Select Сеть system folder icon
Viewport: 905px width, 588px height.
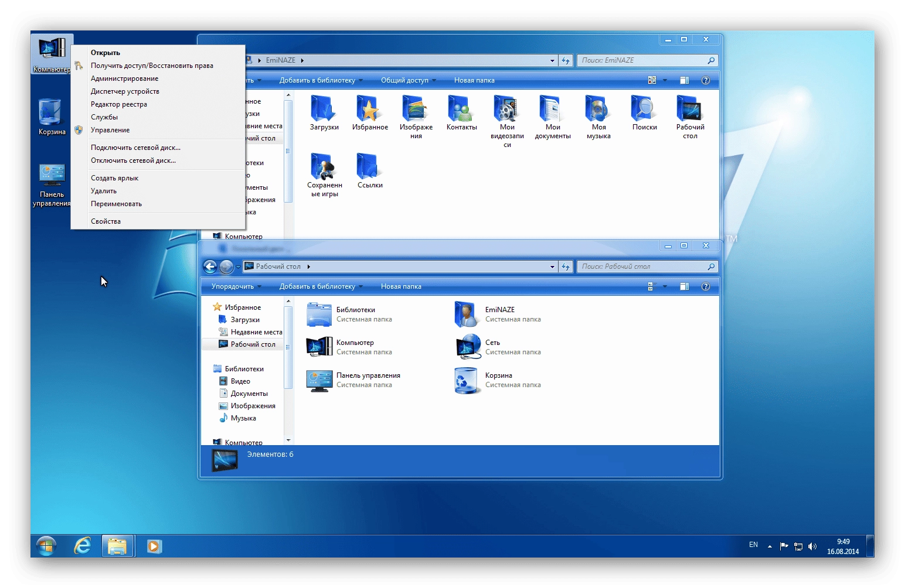click(468, 347)
